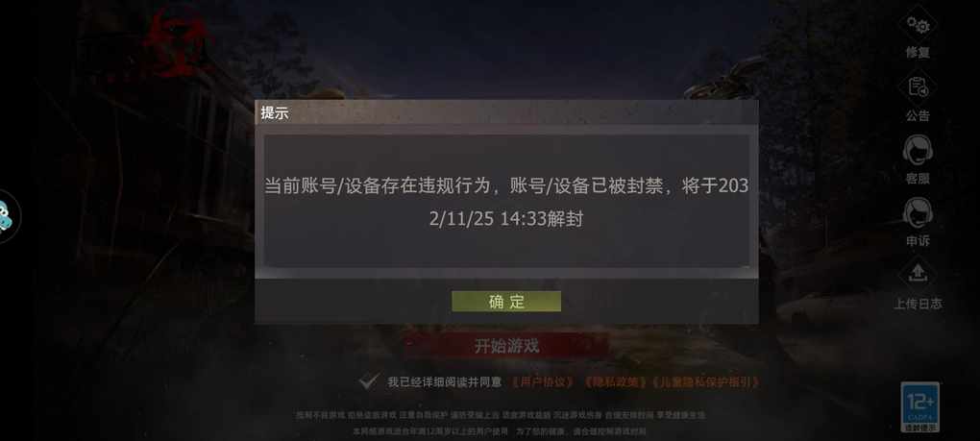The width and height of the screenshot is (980, 441).
Task: Click the 12岁以上 age notice footer line
Action: click(x=500, y=431)
